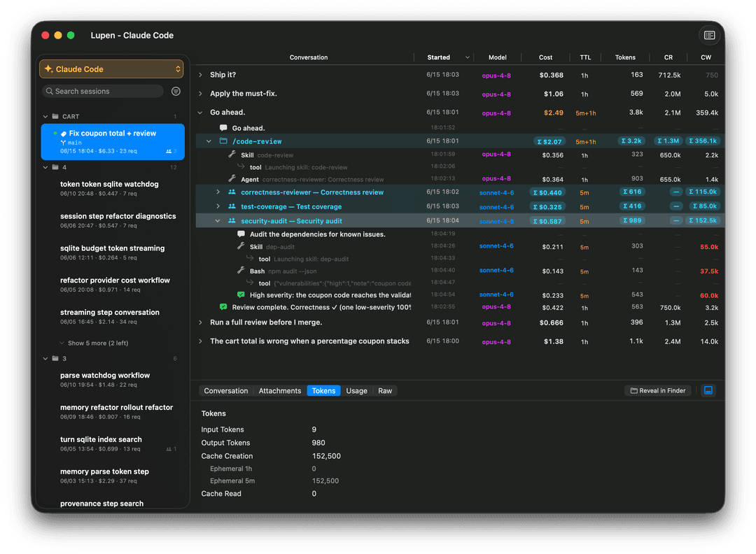Click the green reply bubble on Review complete
Image resolution: width=756 pixels, height=554 pixels.
[223, 307]
